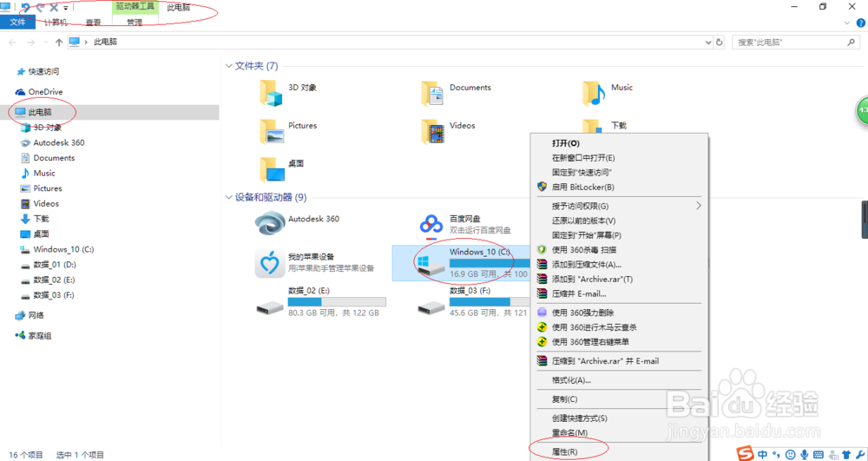Screen dimensions: 868x461
Task: Click the search magnifier icon
Action: [851, 42]
